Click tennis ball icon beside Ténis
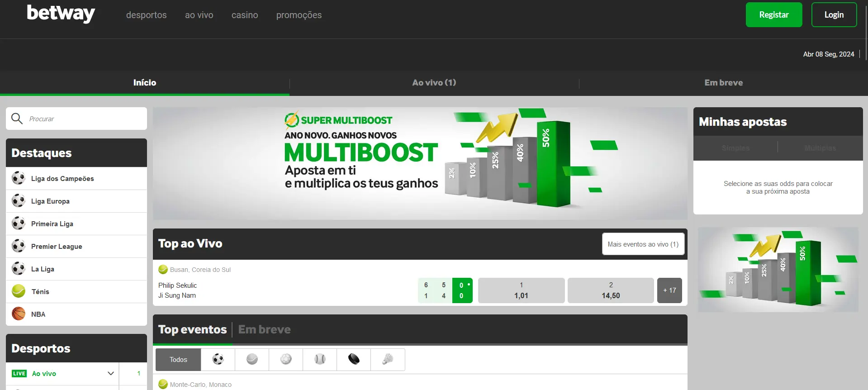The width and height of the screenshot is (868, 390). pos(19,291)
